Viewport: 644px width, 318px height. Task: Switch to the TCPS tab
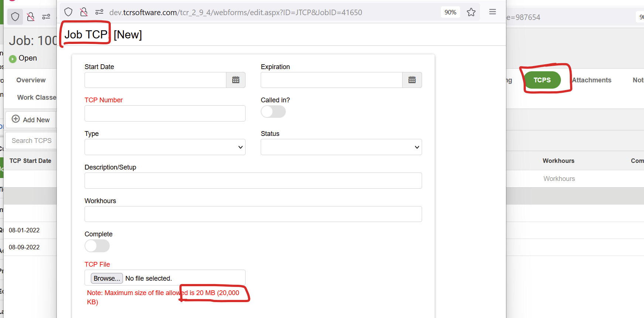tap(542, 80)
